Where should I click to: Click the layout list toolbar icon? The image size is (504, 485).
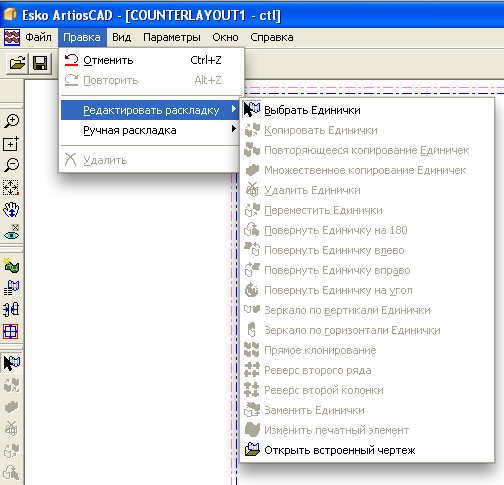click(11, 288)
